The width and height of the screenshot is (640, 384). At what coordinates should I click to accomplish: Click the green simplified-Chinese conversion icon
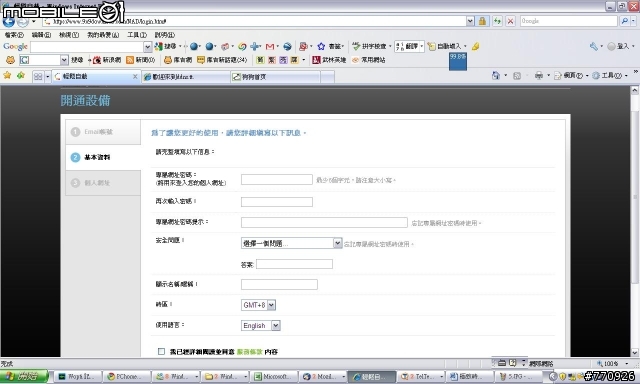point(260,60)
